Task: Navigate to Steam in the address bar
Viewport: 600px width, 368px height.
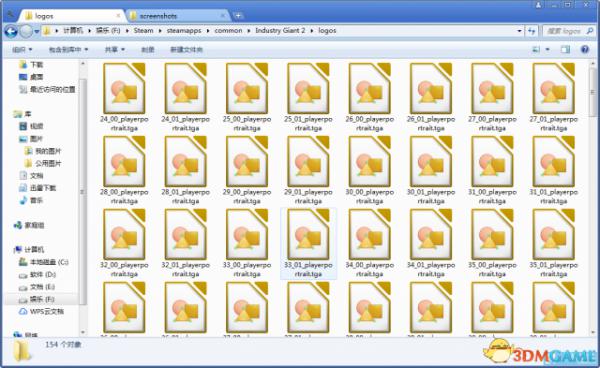Action: click(143, 31)
